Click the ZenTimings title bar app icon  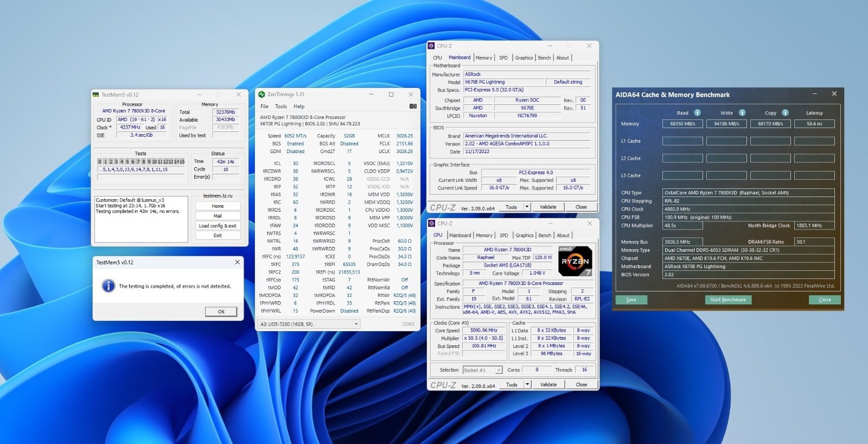point(261,94)
